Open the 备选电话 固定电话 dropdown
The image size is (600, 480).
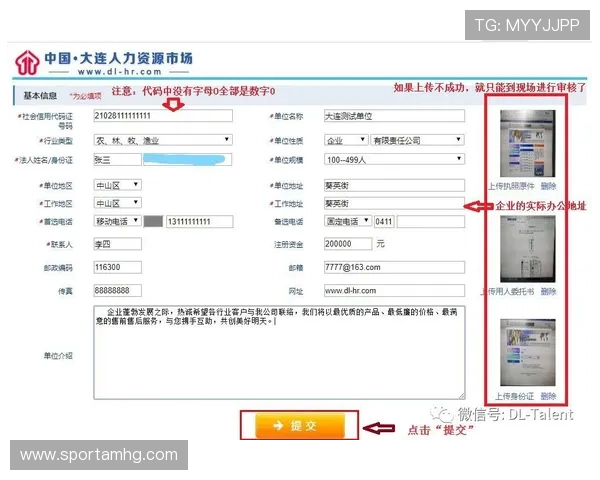(x=348, y=221)
